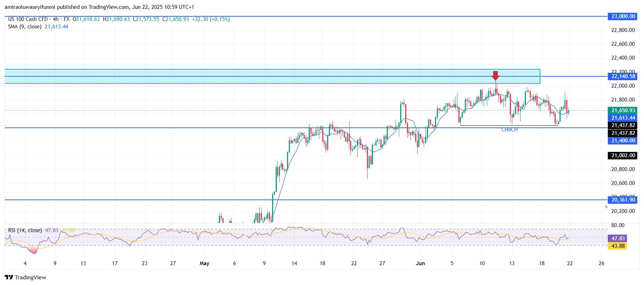Screen dimensions: 644x285
Task: Click the closing price value C21,650.93
Action: (x=176, y=19)
